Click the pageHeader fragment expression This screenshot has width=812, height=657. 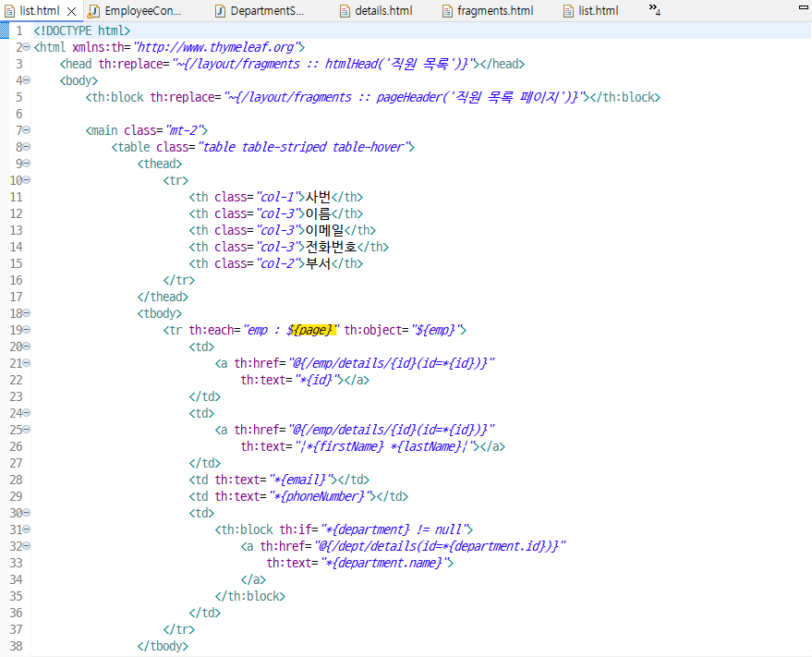click(x=405, y=97)
